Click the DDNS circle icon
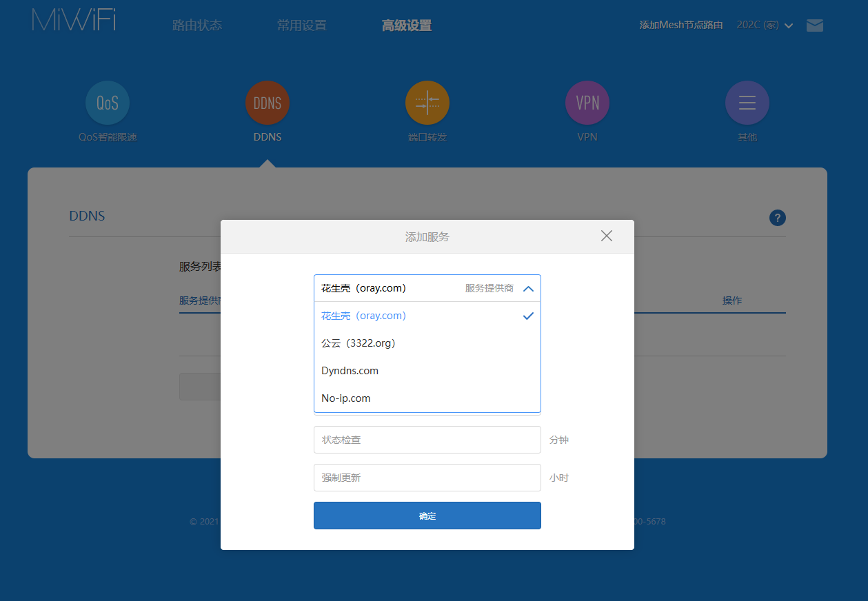This screenshot has width=868, height=601. (268, 103)
